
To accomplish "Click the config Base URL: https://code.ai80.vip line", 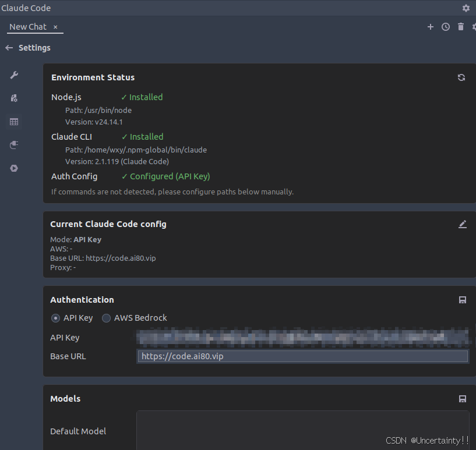I will coord(103,258).
